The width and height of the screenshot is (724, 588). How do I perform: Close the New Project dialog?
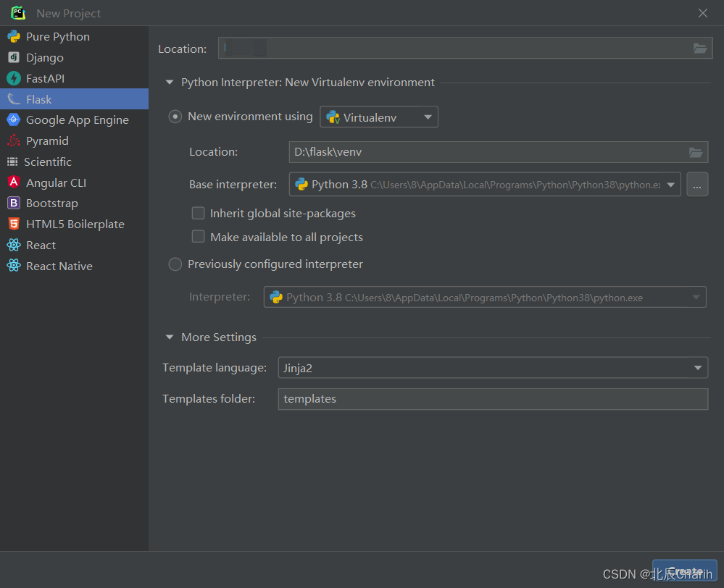point(703,13)
